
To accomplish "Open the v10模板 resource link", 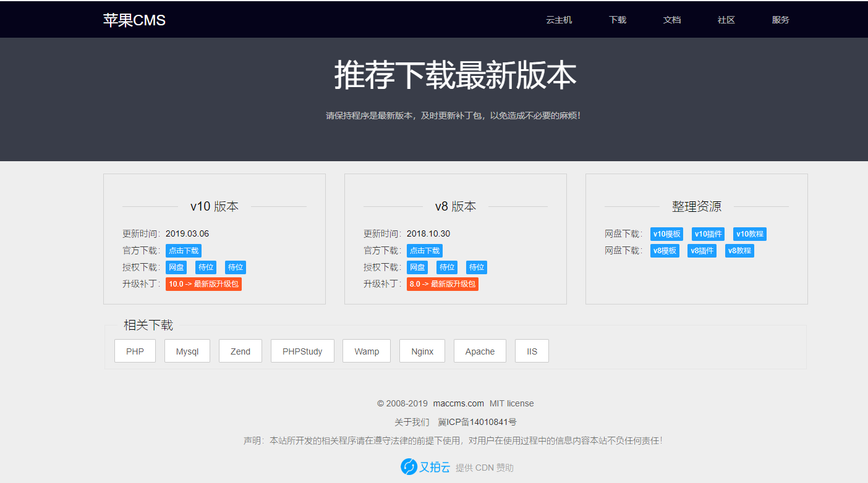I will click(x=665, y=233).
